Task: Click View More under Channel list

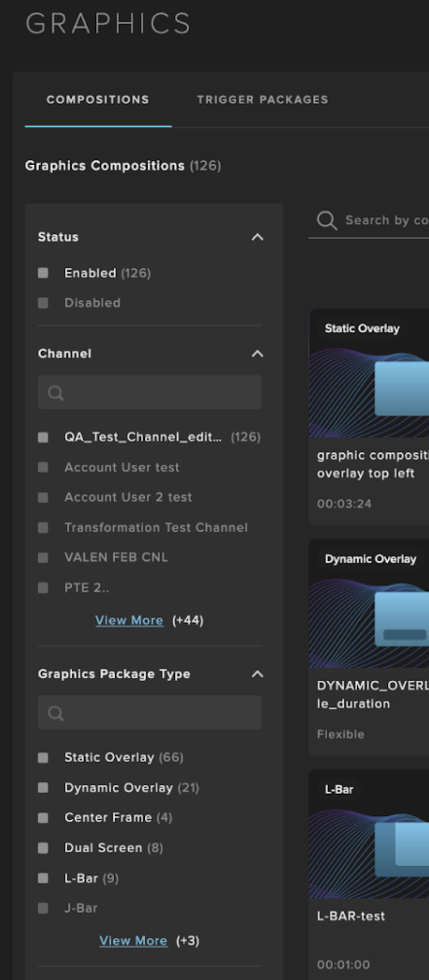Action: pyautogui.click(x=129, y=621)
